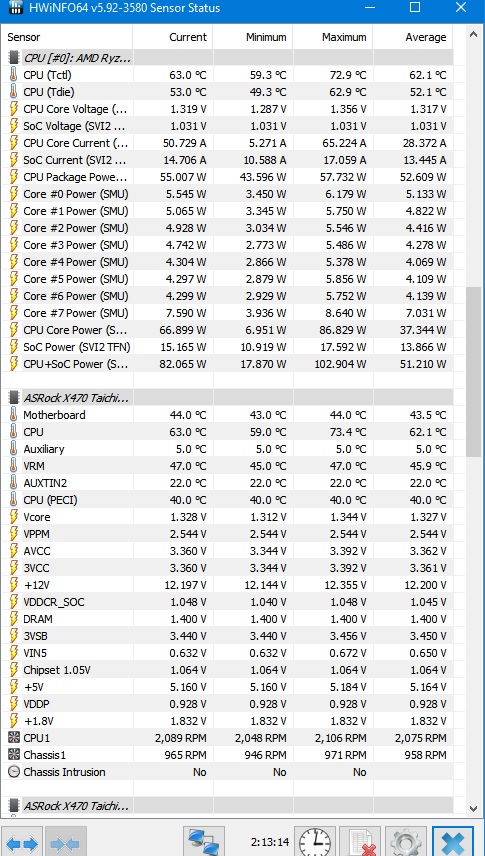Select the +1.8V voltage row
The height and width of the screenshot is (856, 485).
click(227, 721)
